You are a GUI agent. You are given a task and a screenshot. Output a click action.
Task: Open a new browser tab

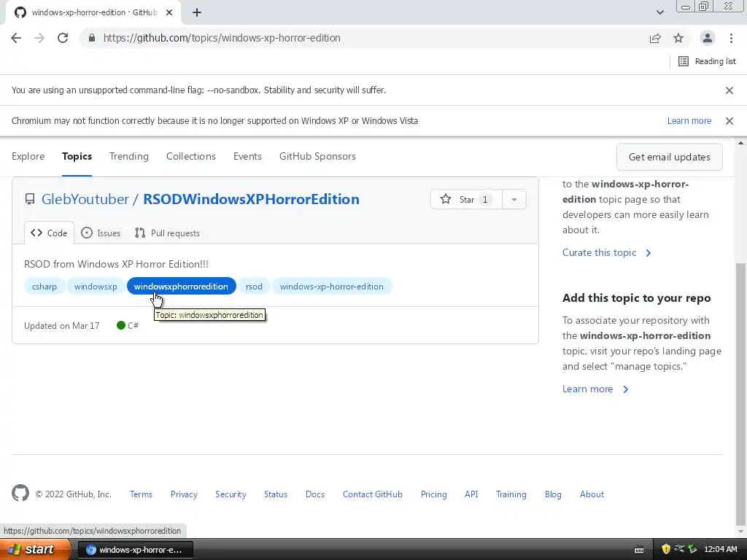tap(197, 13)
